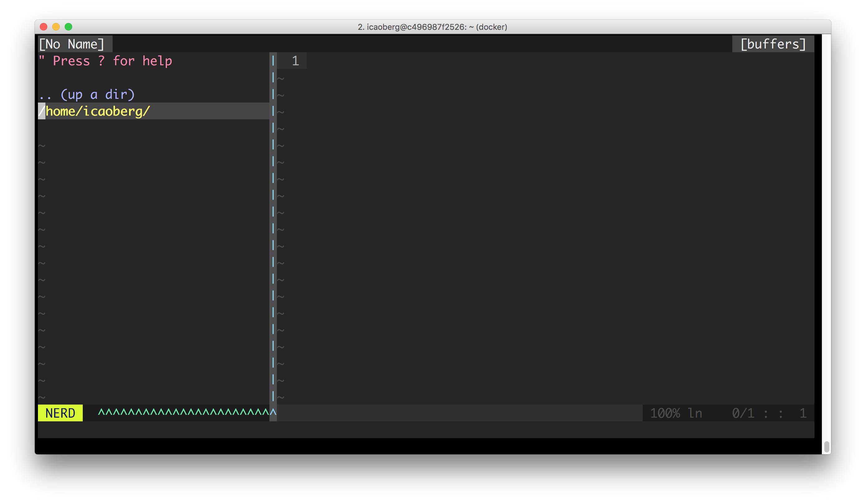Select the /home/icaoberg/ root node

point(98,111)
